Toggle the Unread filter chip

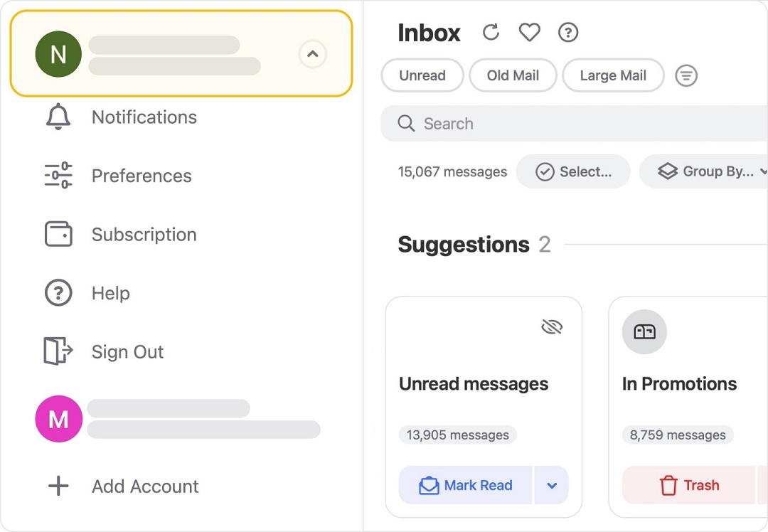[x=422, y=75]
